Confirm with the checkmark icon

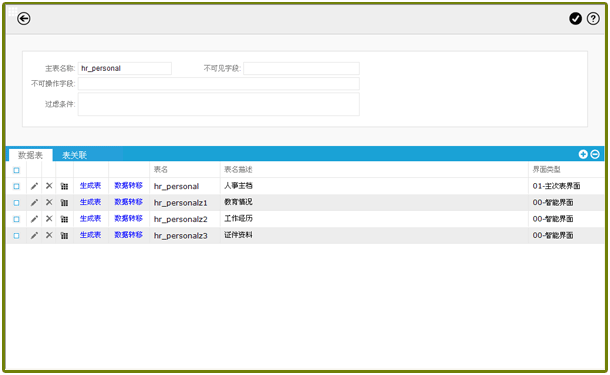(575, 18)
